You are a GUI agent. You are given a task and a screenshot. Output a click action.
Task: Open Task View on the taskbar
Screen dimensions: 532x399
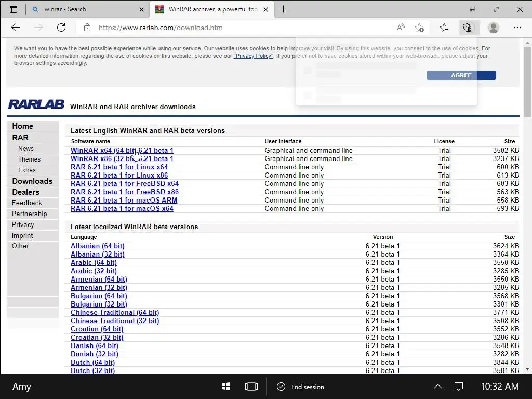click(251, 387)
